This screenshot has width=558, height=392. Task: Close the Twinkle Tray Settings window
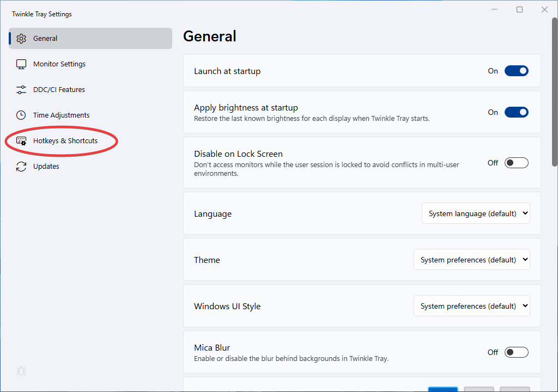[544, 9]
